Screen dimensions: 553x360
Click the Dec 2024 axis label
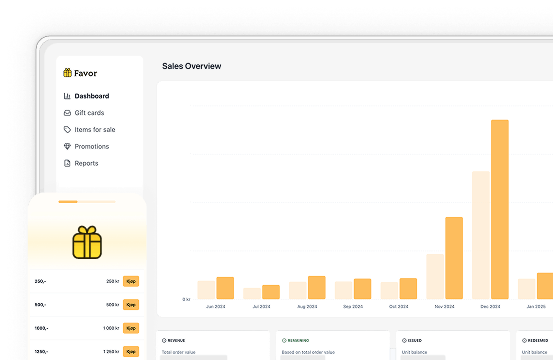point(490,306)
